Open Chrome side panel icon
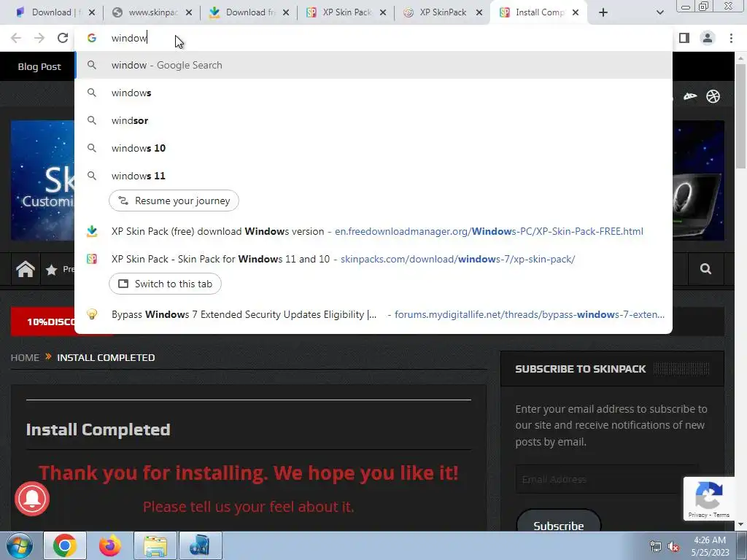This screenshot has height=560, width=747. tap(684, 38)
